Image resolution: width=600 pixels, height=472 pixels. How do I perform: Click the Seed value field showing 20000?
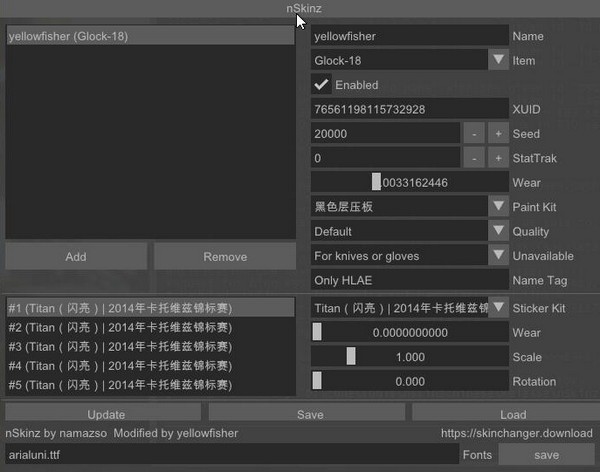tap(385, 134)
